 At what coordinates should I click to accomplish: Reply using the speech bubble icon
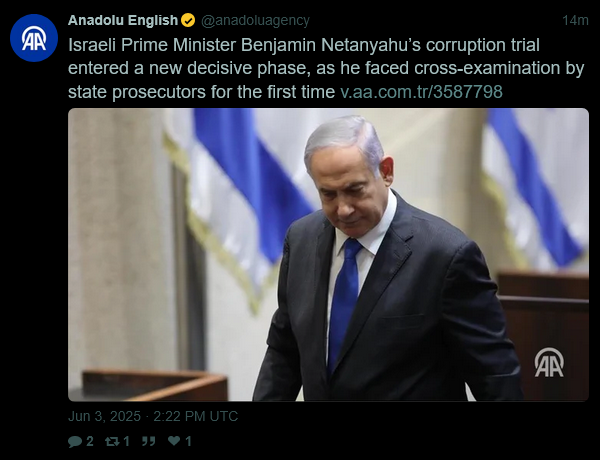pos(75,442)
